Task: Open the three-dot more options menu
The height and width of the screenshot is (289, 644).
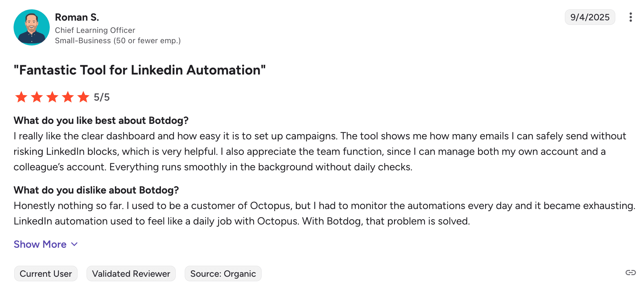Action: pyautogui.click(x=630, y=17)
